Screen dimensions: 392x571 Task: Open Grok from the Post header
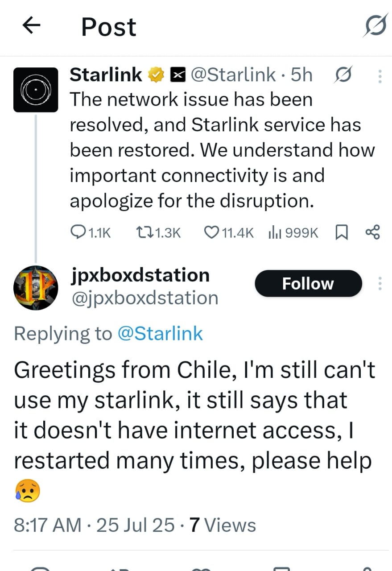point(374,27)
